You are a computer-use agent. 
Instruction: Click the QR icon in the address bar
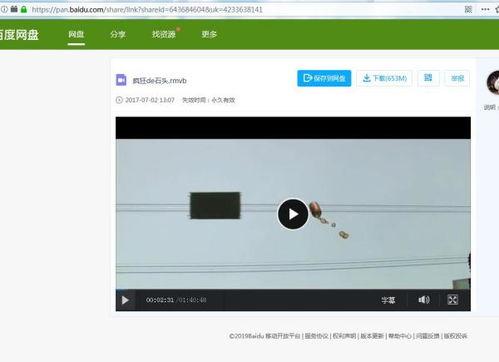click(468, 9)
